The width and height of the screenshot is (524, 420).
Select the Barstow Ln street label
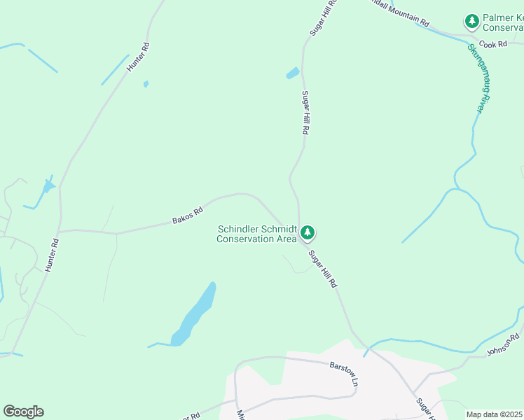point(344,374)
